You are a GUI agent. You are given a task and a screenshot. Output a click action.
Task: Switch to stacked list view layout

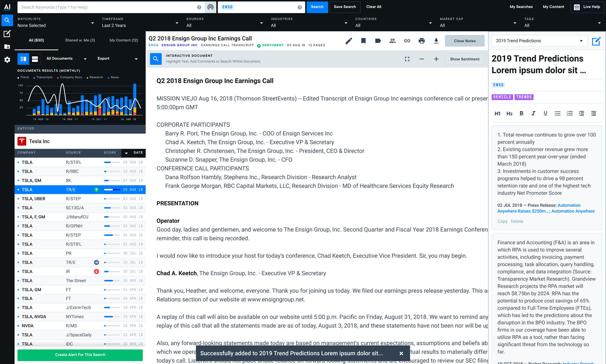35,59
